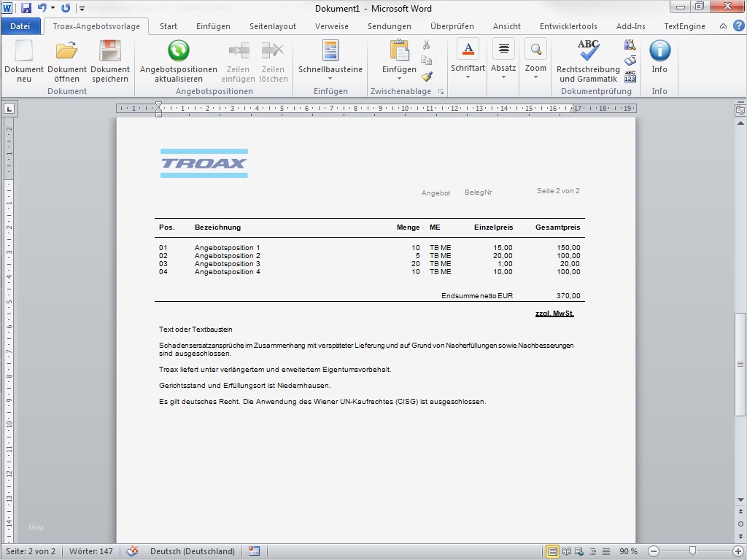This screenshot has width=747, height=560.
Task: Click the macro recording status icon
Action: coord(254,551)
